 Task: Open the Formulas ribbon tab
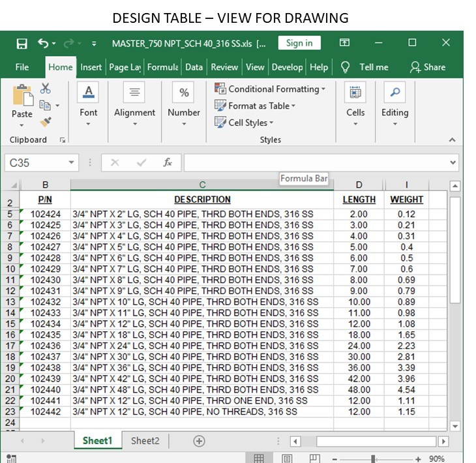point(162,67)
